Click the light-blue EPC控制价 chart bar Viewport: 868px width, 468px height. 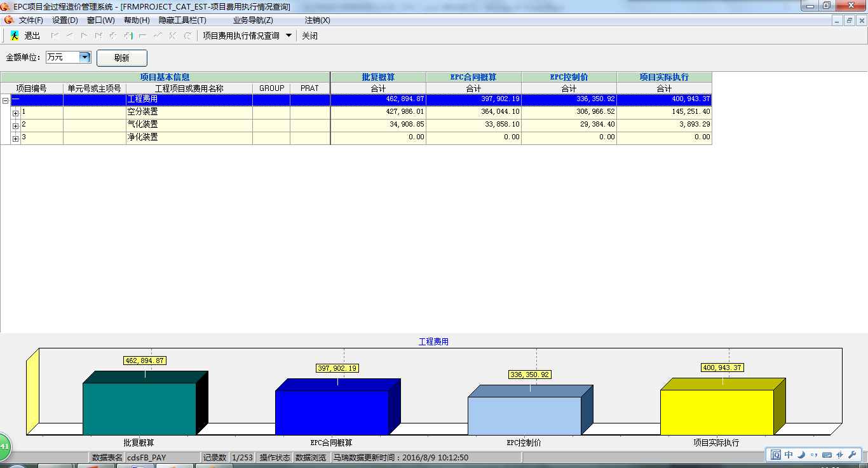[x=524, y=416]
